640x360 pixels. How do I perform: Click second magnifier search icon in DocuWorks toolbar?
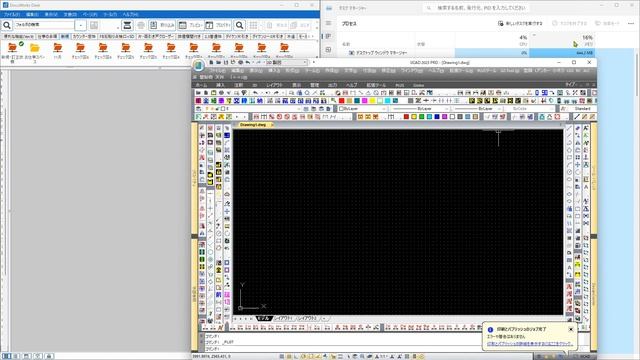[x=240, y=25]
